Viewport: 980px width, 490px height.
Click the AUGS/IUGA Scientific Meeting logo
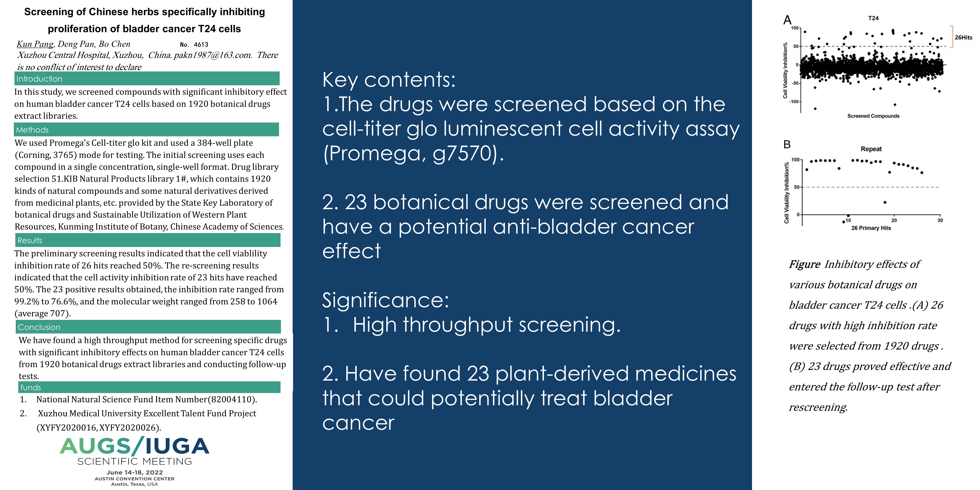pos(134,452)
